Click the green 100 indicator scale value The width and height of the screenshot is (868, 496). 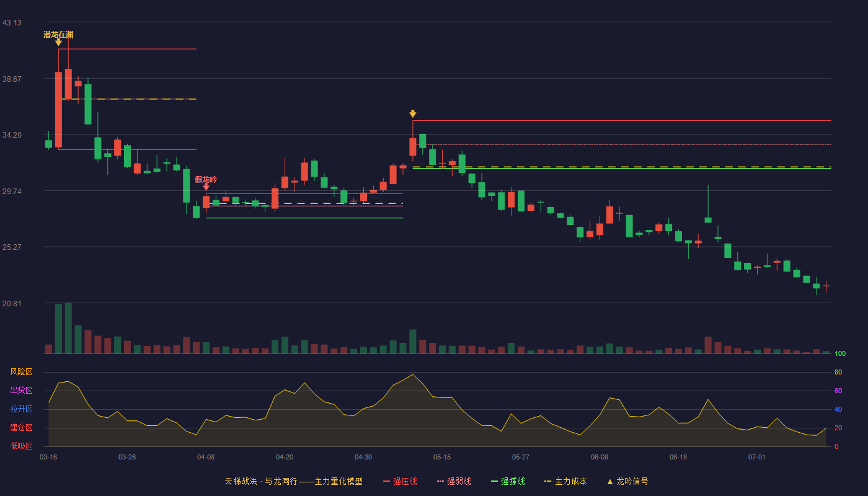840,354
